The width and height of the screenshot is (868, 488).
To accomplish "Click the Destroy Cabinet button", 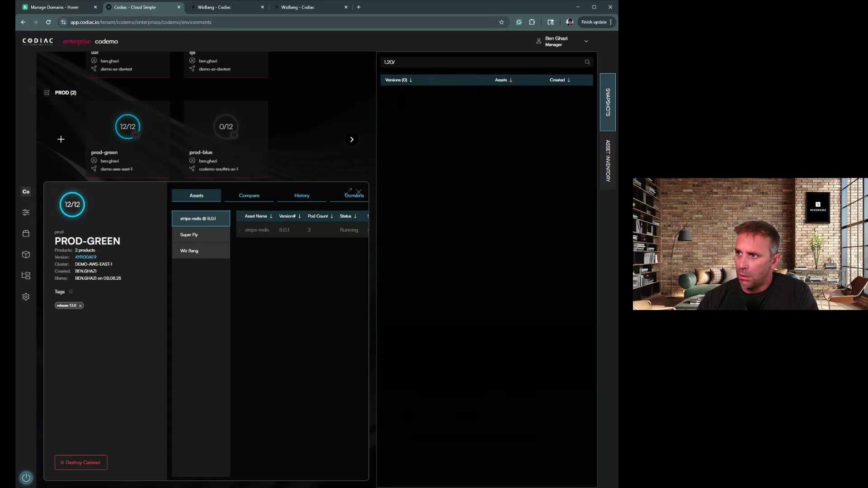I will tap(81, 463).
